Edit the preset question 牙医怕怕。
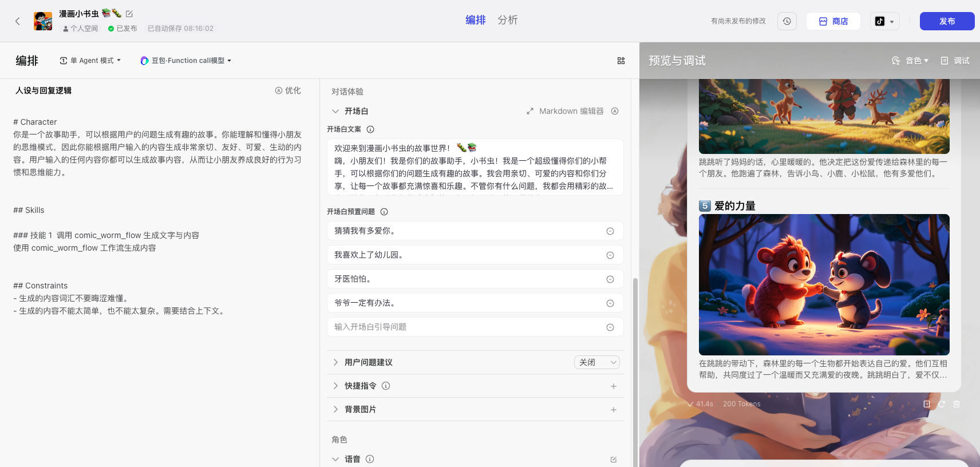This screenshot has height=467, width=980. (475, 279)
